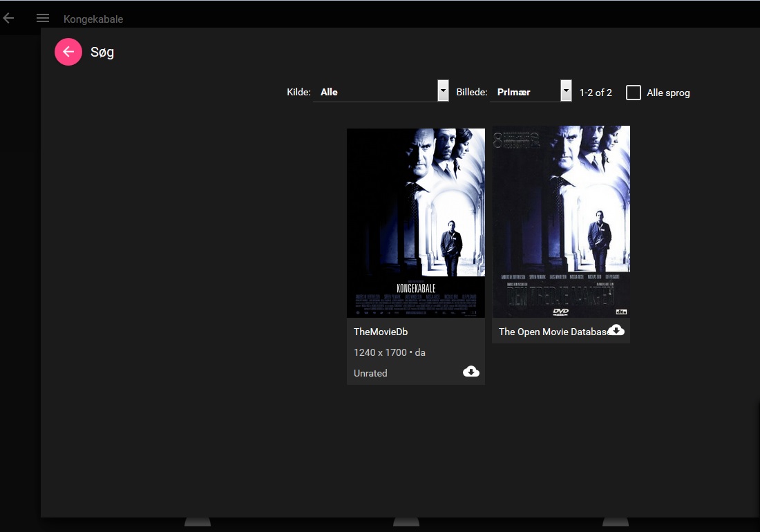The image size is (760, 532).
Task: Enable the Alle sprog checkbox
Action: pyautogui.click(x=633, y=93)
